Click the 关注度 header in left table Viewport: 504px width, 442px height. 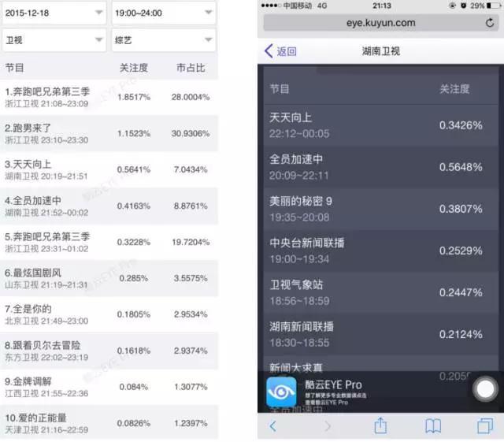coord(134,68)
